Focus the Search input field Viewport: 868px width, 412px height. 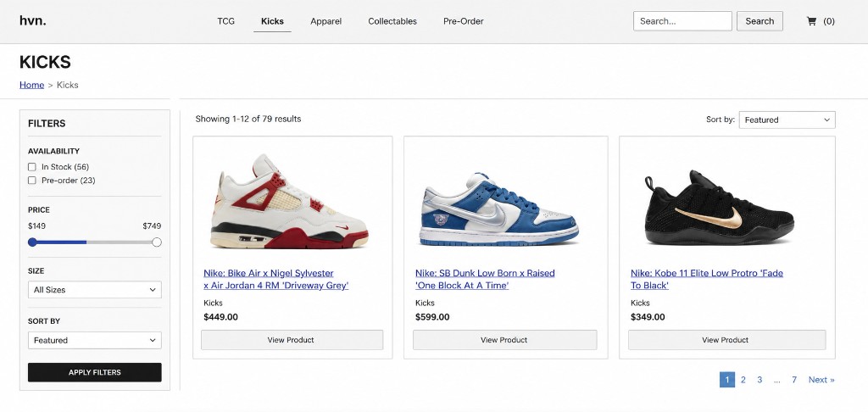click(682, 21)
